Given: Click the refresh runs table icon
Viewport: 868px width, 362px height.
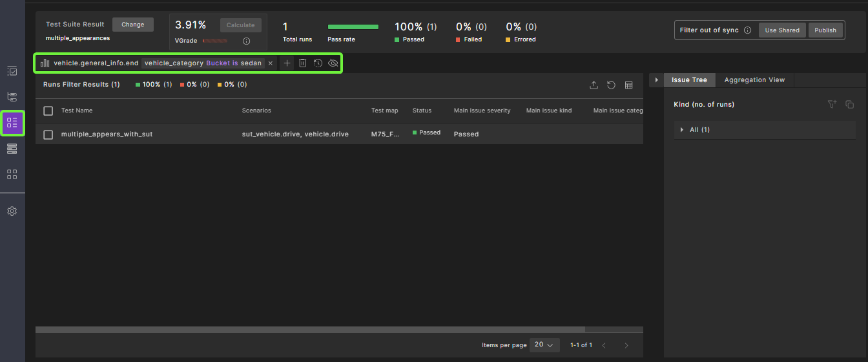Looking at the screenshot, I should tap(611, 85).
